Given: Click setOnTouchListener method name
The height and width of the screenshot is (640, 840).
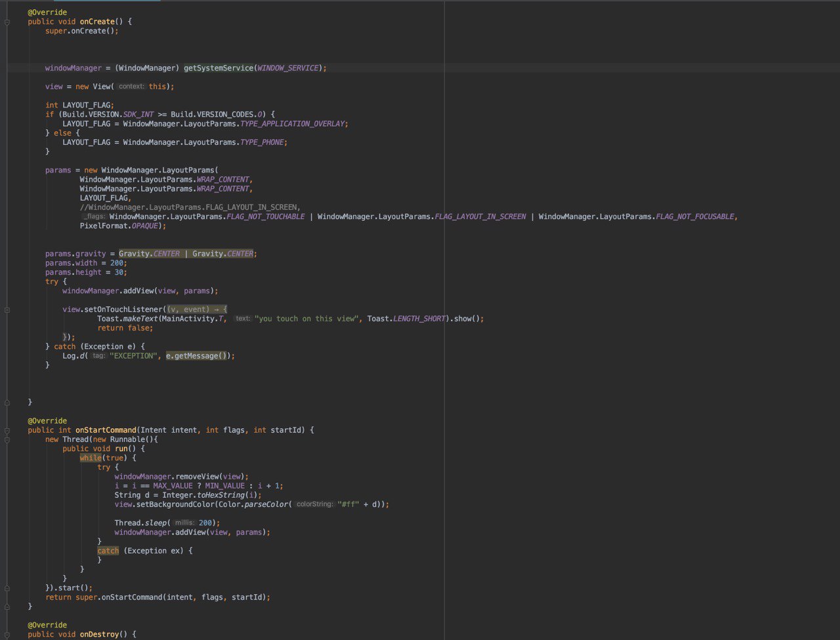Looking at the screenshot, I should tap(123, 309).
